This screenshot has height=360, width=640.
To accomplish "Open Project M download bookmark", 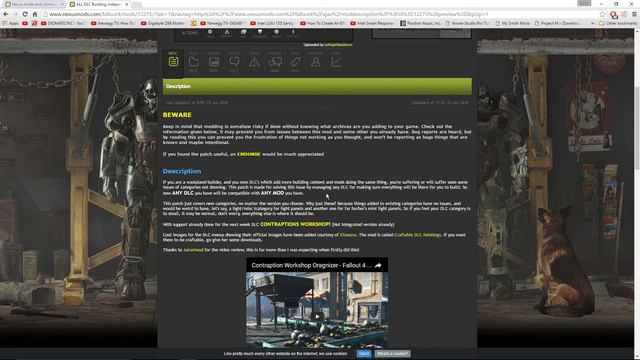I will point(556,23).
